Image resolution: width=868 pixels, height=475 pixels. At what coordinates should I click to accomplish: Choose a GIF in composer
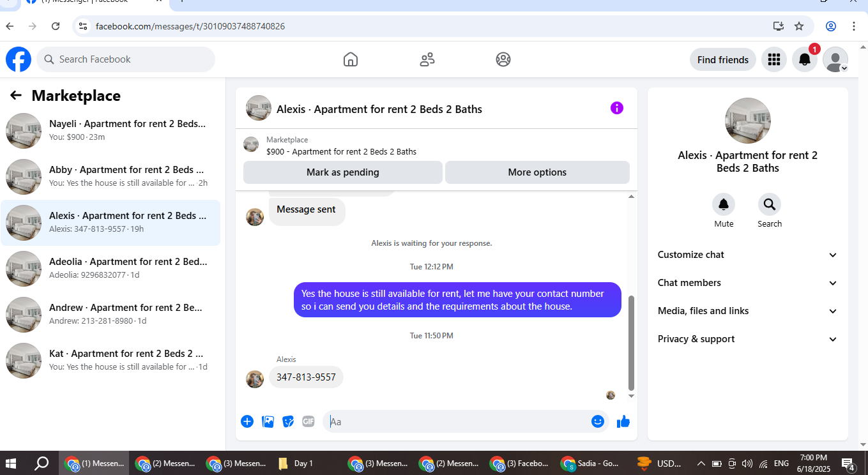[x=308, y=421]
